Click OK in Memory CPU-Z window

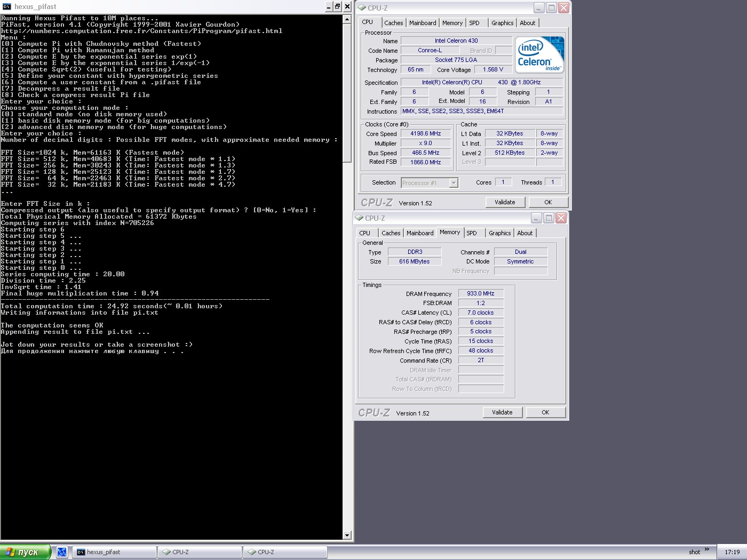coord(545,412)
